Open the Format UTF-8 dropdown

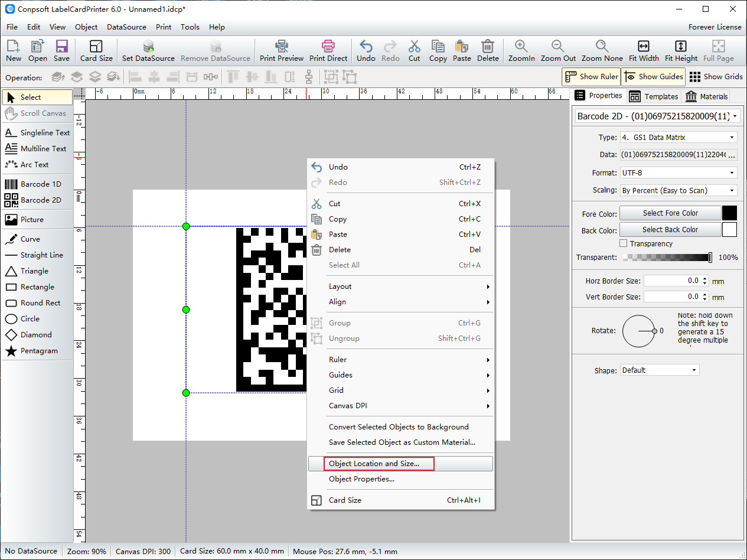point(678,173)
